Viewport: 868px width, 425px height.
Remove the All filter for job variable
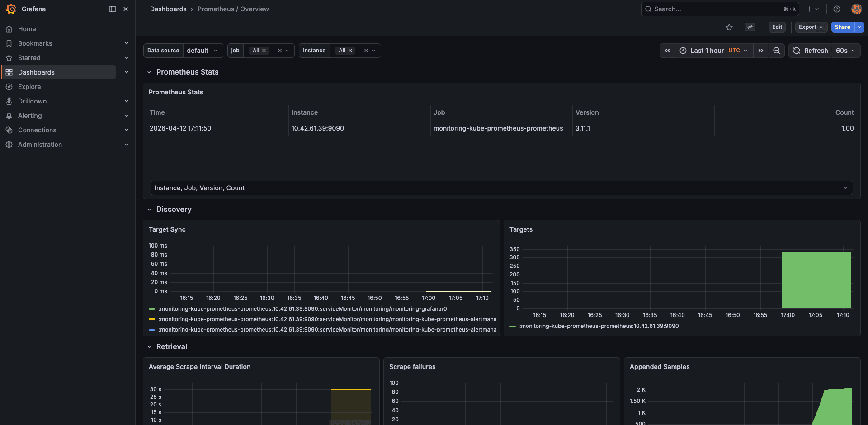[x=264, y=51]
